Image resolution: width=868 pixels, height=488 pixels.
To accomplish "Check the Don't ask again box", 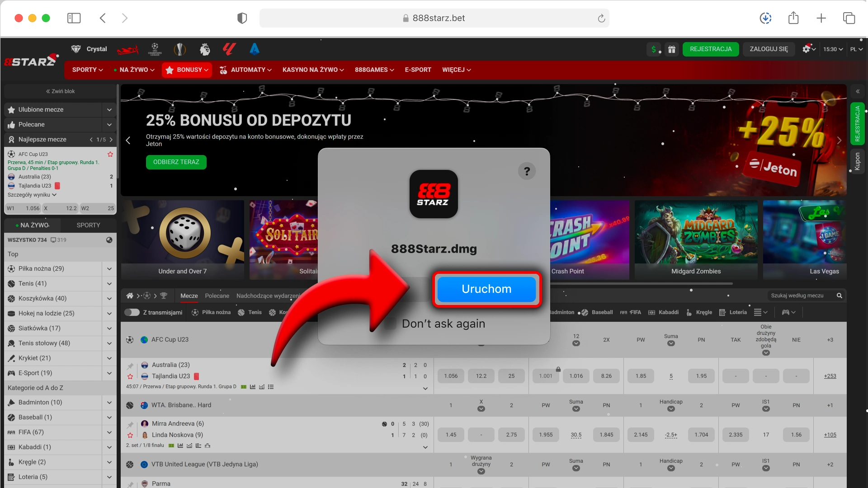I will (390, 324).
